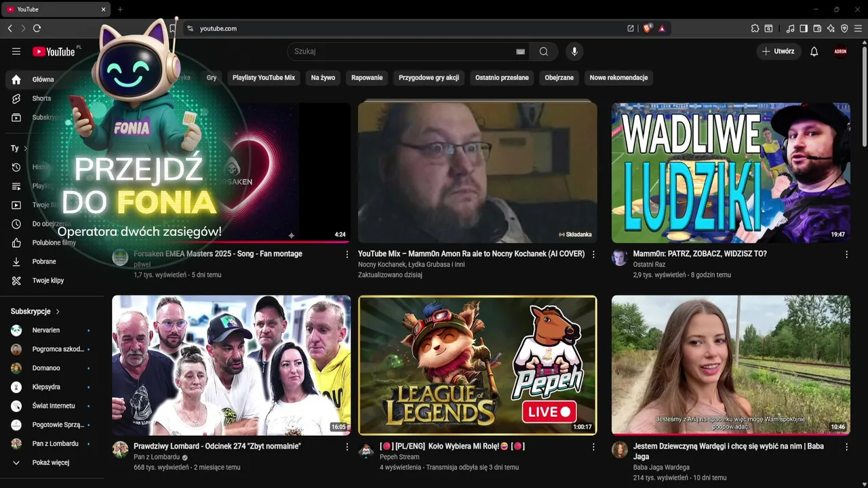The width and height of the screenshot is (868, 488).
Task: Open the Brave VPN shield icon
Action: pyautogui.click(x=844, y=28)
